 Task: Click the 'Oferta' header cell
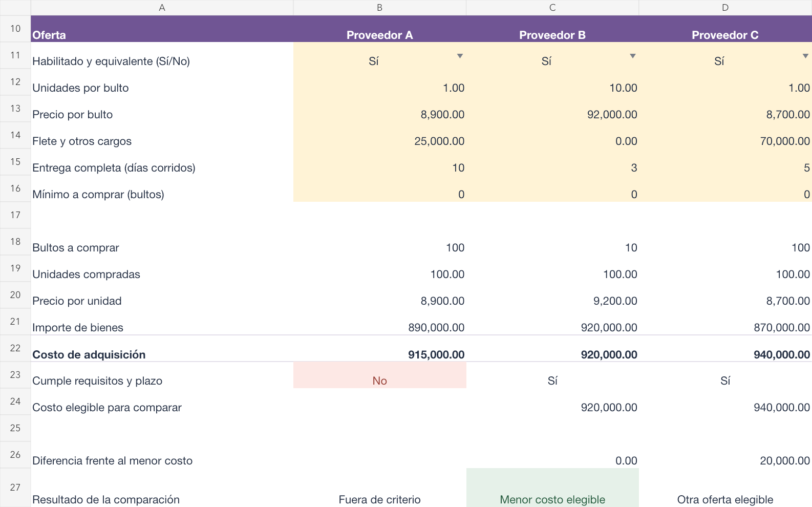coord(162,29)
